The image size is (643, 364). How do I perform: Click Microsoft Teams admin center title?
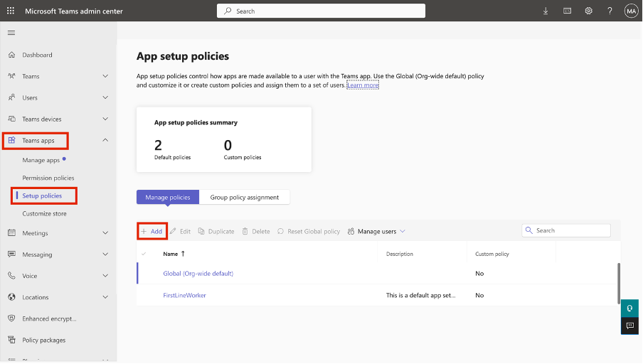(74, 11)
